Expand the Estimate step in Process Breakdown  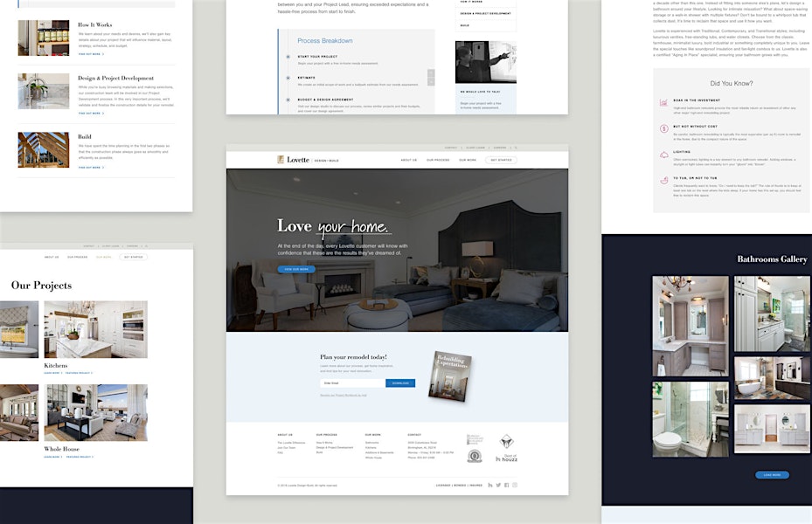tap(288, 78)
